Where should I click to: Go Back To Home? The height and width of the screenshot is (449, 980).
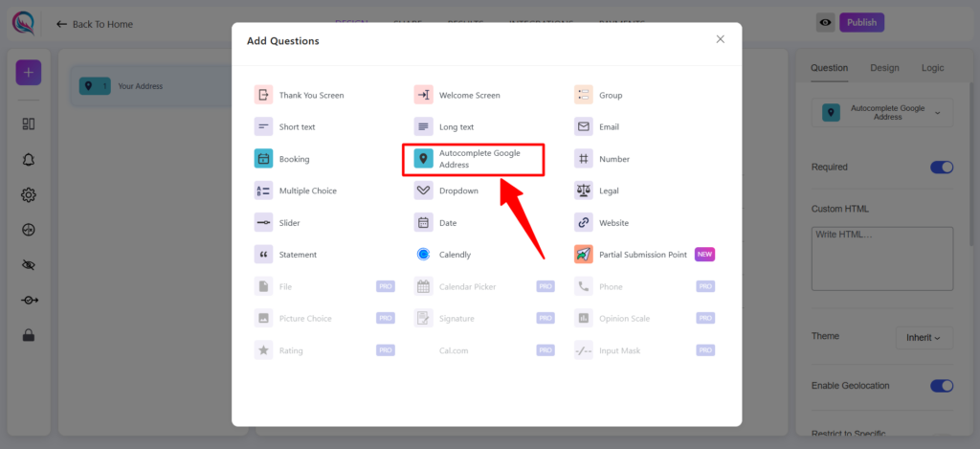coord(95,24)
